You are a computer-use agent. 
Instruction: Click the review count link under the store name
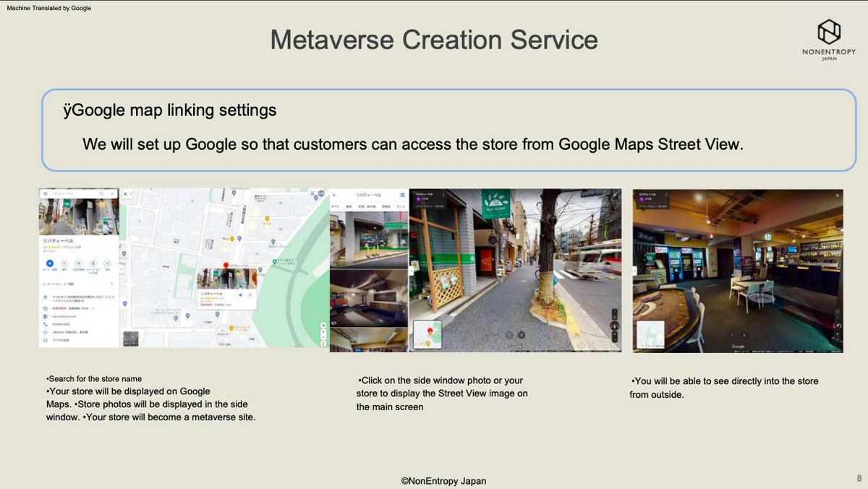[73, 247]
